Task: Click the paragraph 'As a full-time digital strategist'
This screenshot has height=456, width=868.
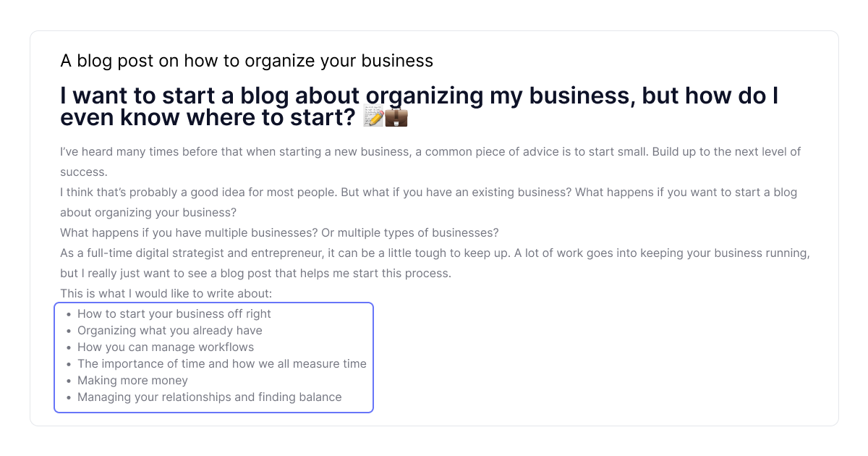Action: (434, 253)
